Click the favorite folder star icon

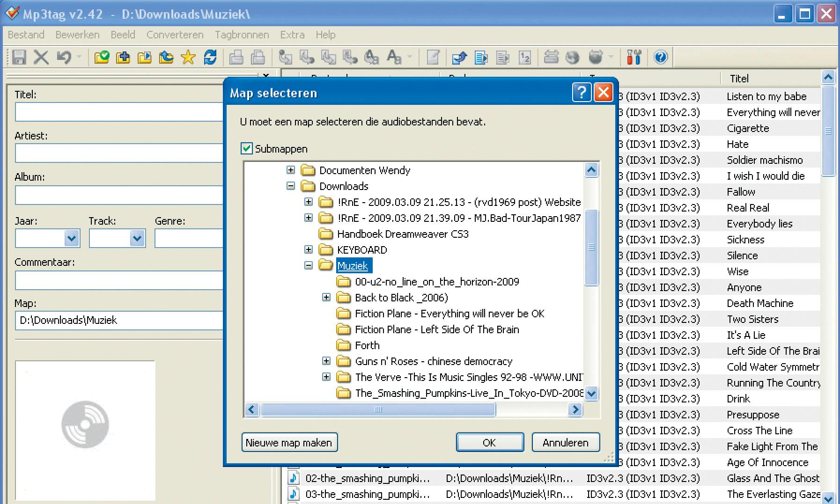[x=188, y=58]
